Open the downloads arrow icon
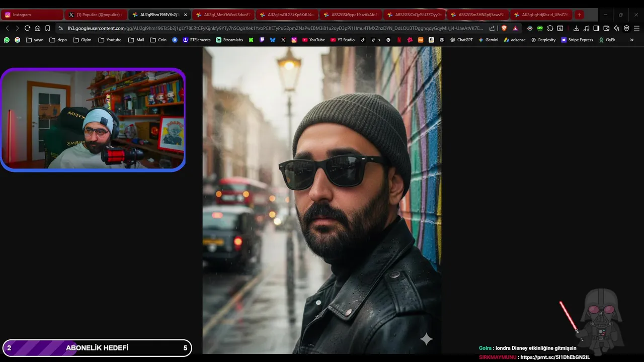The image size is (644, 362). (x=576, y=28)
